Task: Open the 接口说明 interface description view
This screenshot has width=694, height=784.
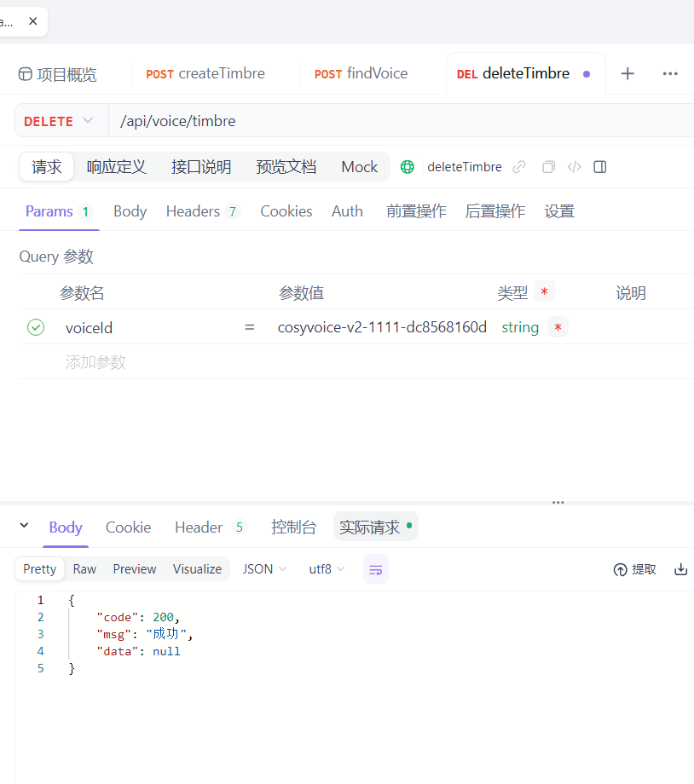Action: pos(201,166)
